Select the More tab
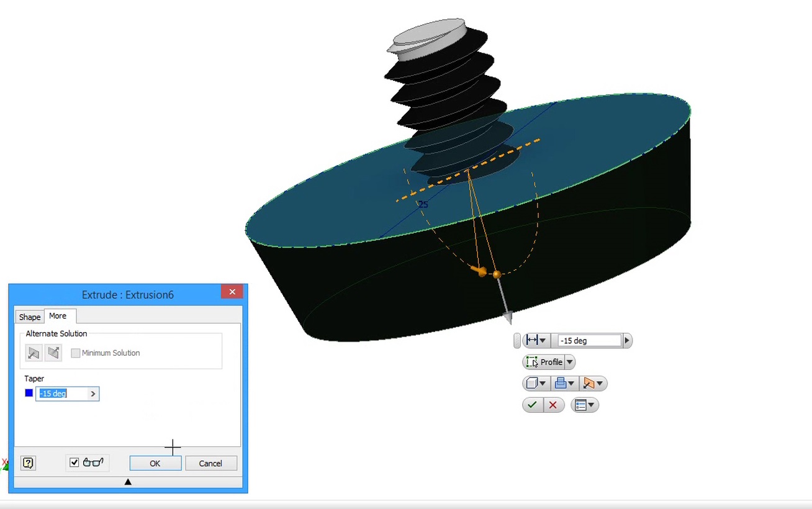The image size is (812, 509). coord(58,316)
